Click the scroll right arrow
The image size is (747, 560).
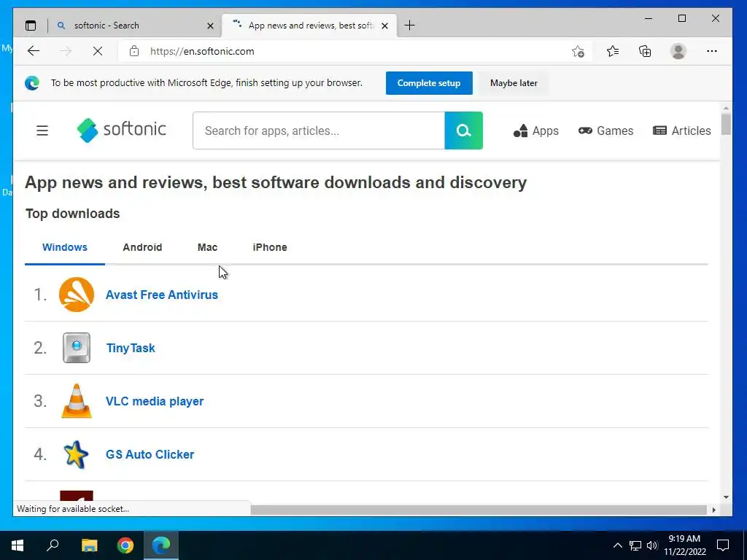point(713,510)
